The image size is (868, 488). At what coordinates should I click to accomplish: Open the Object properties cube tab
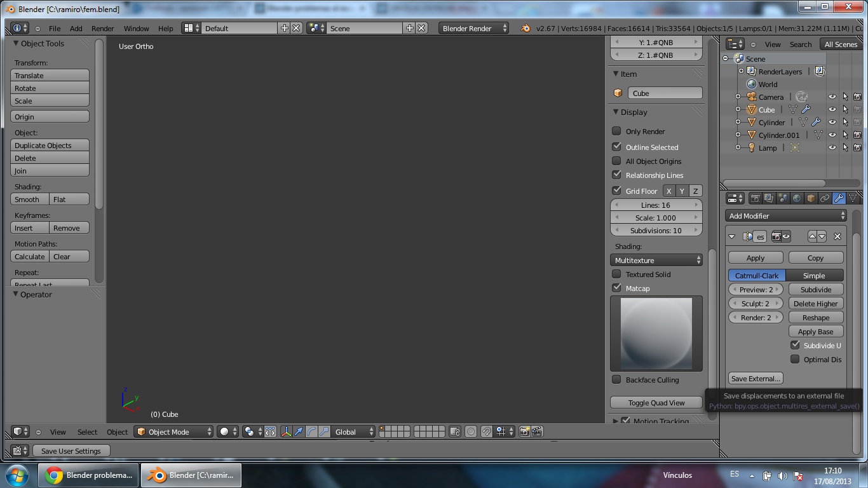click(811, 198)
